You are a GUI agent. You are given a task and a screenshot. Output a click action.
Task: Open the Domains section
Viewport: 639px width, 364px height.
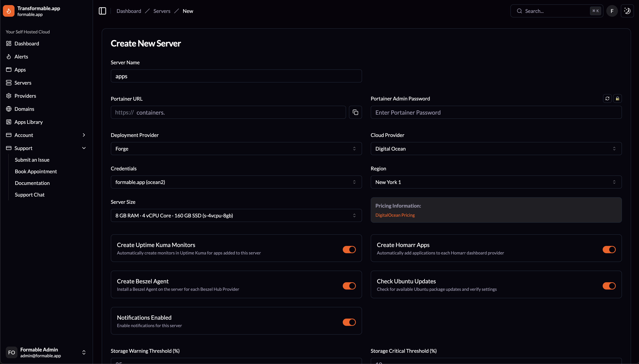pyautogui.click(x=24, y=109)
